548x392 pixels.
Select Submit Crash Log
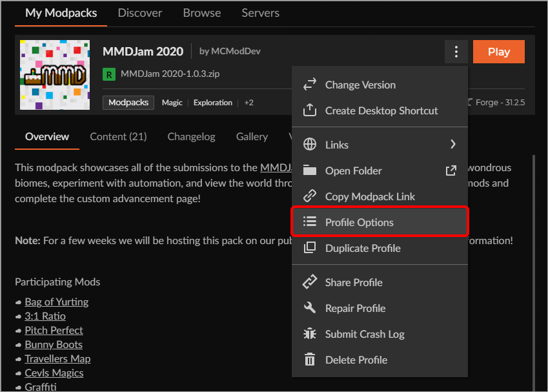[380, 335]
